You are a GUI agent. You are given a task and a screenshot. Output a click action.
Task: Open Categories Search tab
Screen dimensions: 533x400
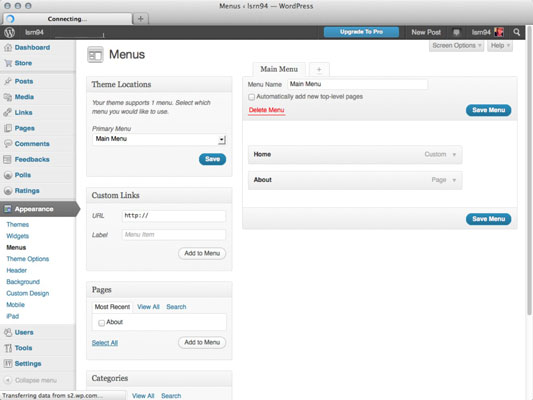click(171, 396)
